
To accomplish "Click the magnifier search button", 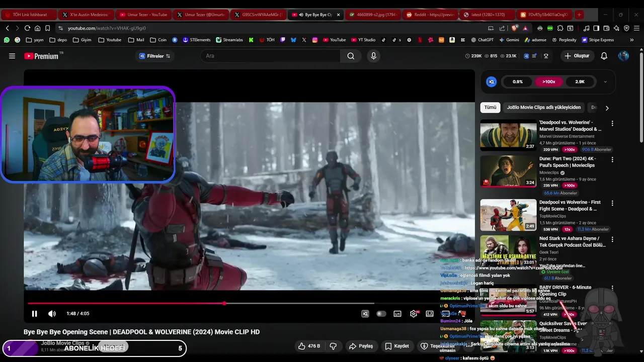I will click(351, 56).
